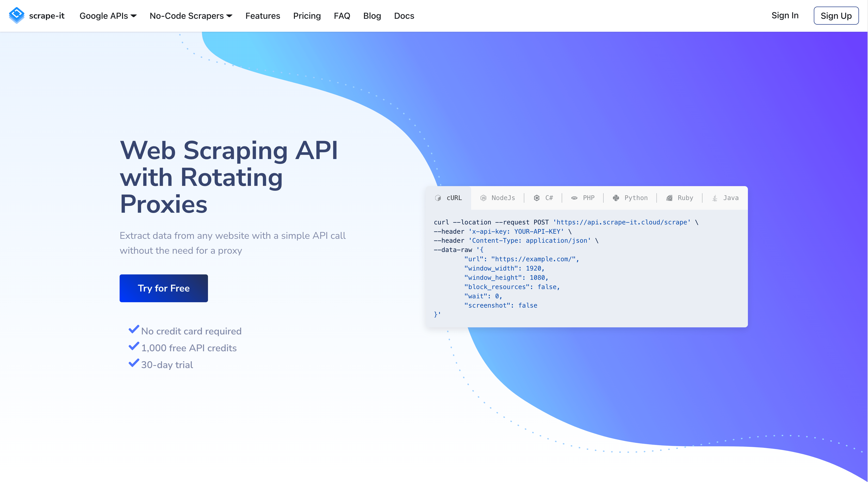Open the Pricing page
Image resolution: width=868 pixels, height=482 pixels.
coord(307,16)
